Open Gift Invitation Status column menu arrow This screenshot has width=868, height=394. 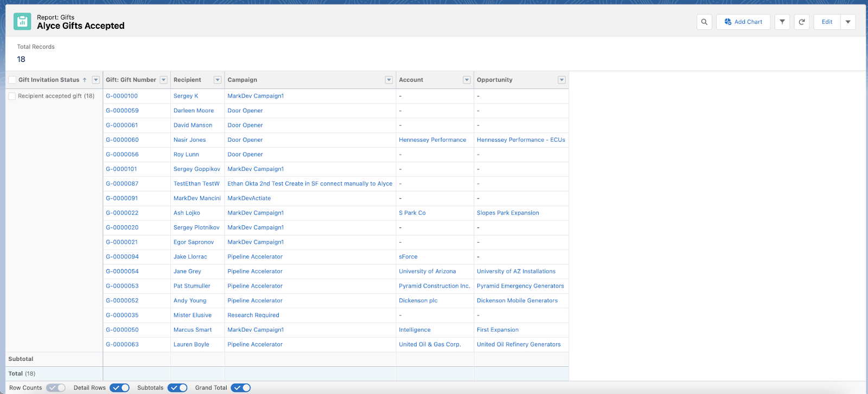point(96,80)
